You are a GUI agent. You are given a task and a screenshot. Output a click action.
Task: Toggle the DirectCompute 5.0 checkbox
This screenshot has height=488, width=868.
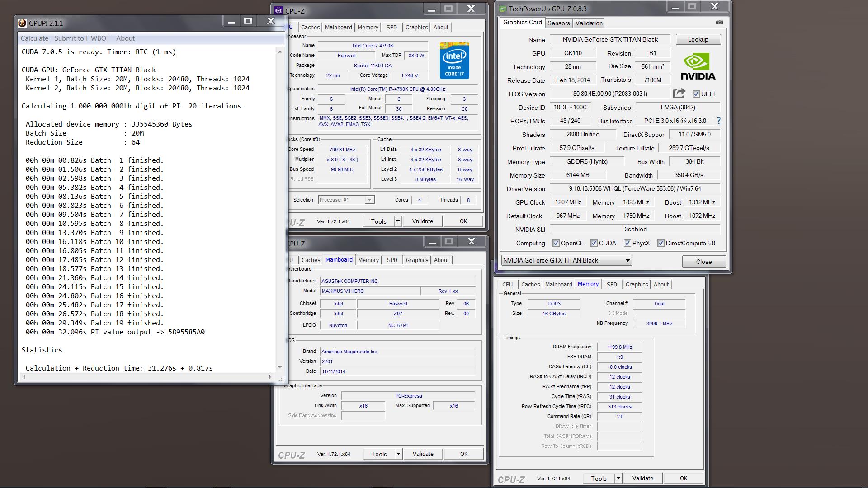(x=661, y=243)
